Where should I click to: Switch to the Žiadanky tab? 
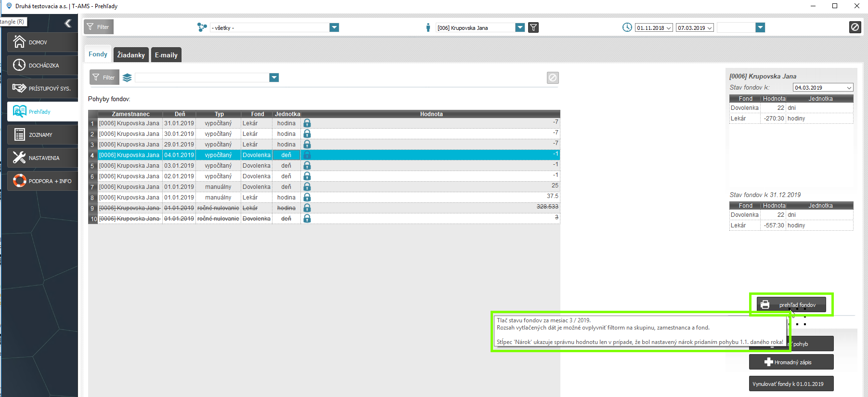(x=131, y=55)
